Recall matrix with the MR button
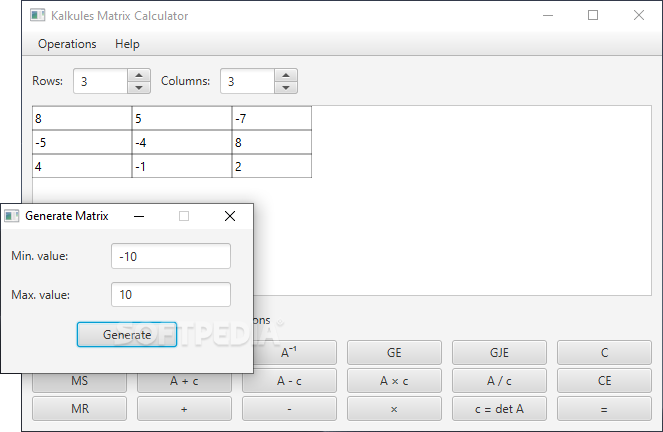The image size is (663, 432). click(79, 409)
